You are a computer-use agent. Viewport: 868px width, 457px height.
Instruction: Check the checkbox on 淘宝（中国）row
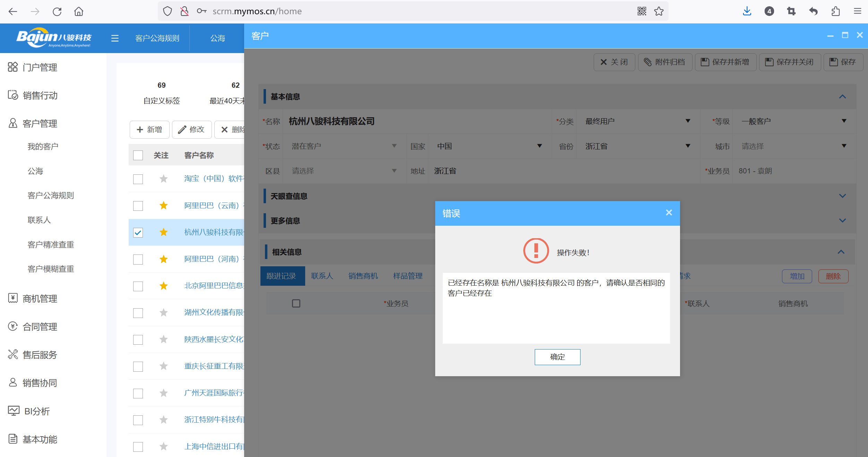point(138,179)
